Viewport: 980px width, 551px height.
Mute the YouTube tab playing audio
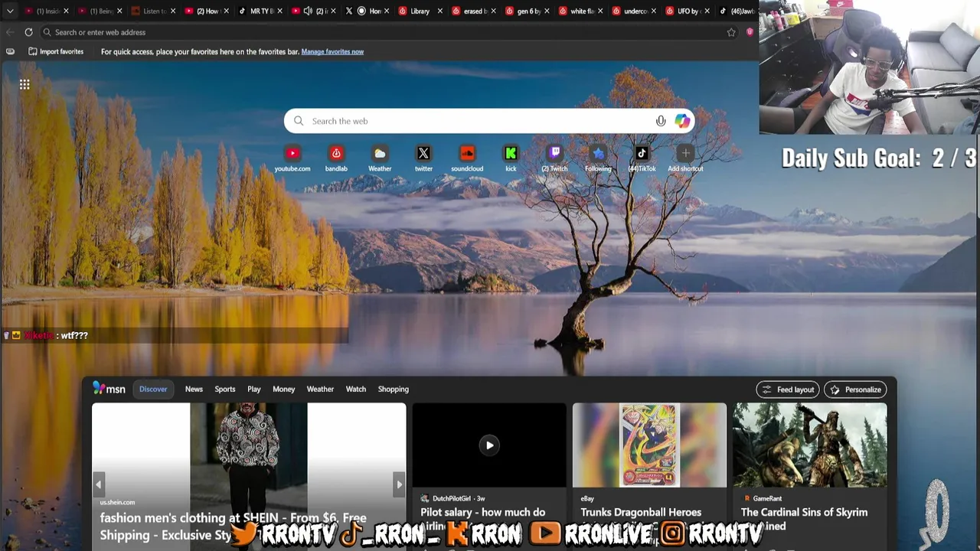click(x=308, y=11)
